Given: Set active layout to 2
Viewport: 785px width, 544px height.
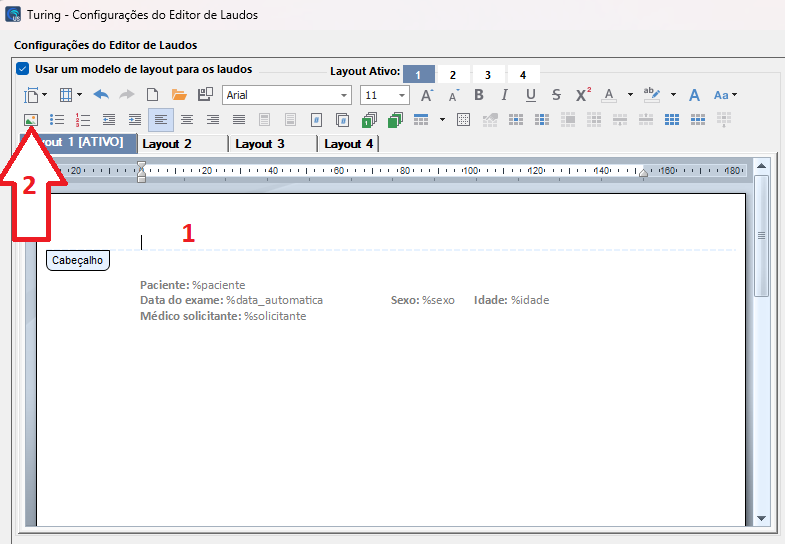Looking at the screenshot, I should coord(453,75).
